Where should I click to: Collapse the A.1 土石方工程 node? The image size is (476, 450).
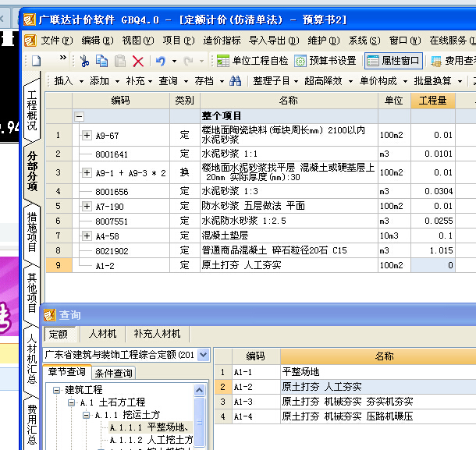[x=71, y=402]
